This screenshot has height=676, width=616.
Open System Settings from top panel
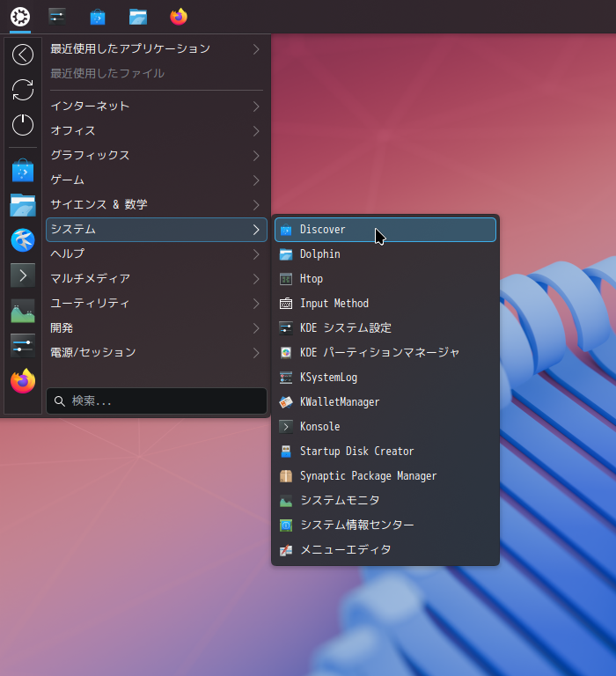coord(57,17)
